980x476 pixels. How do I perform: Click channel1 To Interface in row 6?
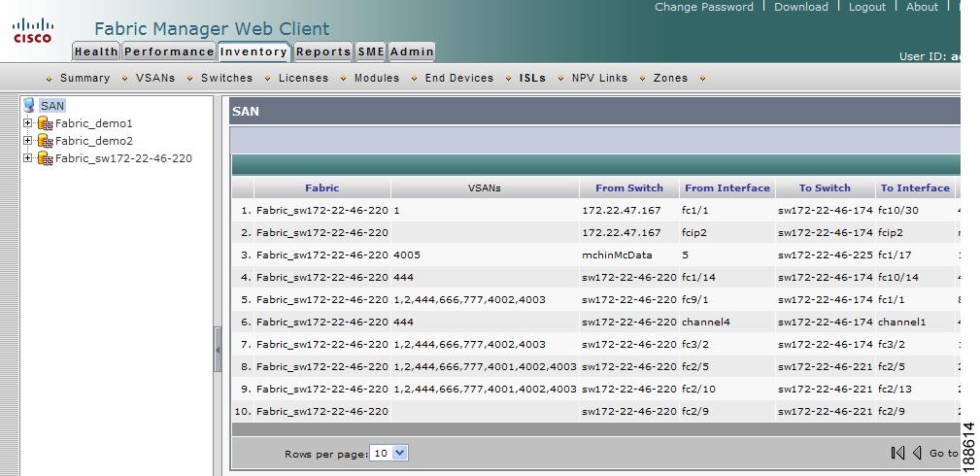point(902,323)
